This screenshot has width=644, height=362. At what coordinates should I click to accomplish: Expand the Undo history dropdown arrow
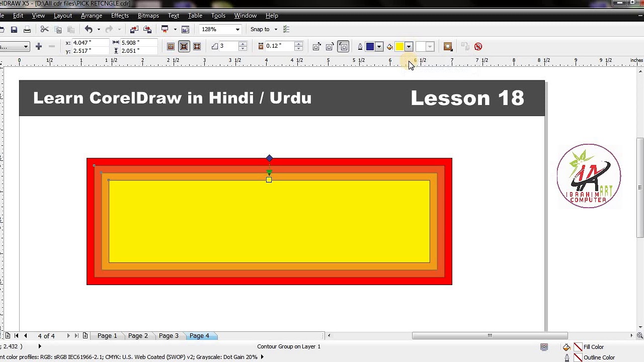click(x=99, y=29)
